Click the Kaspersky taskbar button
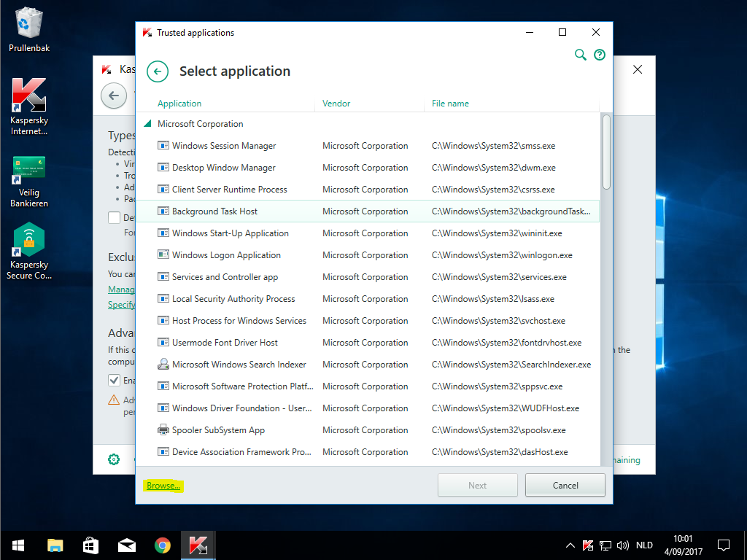 pyautogui.click(x=198, y=545)
